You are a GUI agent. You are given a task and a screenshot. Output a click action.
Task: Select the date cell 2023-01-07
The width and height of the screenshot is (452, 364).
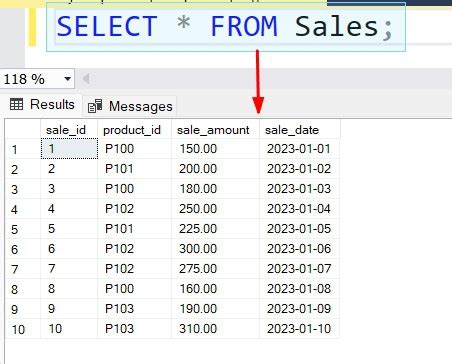300,269
